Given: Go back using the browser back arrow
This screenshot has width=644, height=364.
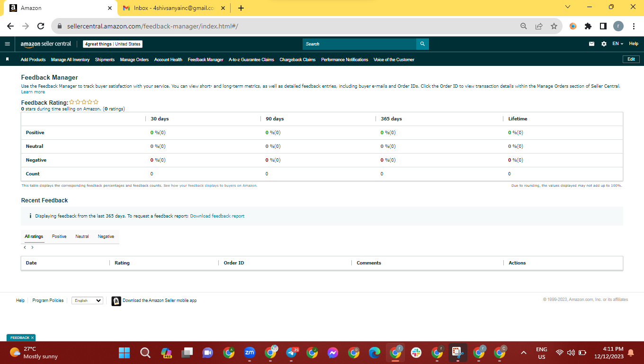Looking at the screenshot, I should click(10, 26).
